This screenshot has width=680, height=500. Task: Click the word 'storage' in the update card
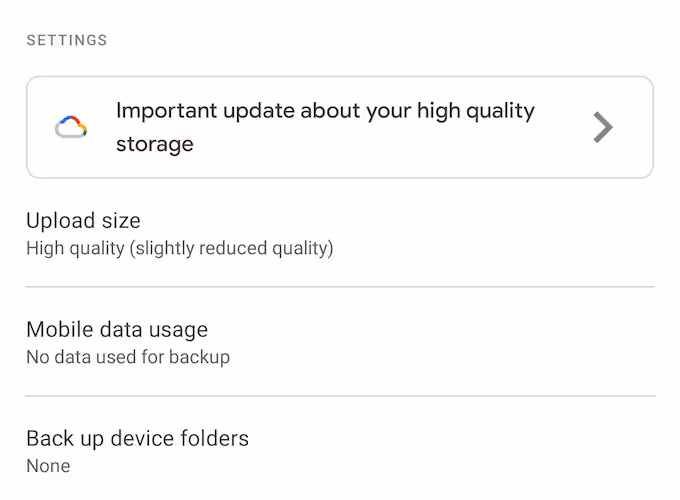(x=154, y=144)
